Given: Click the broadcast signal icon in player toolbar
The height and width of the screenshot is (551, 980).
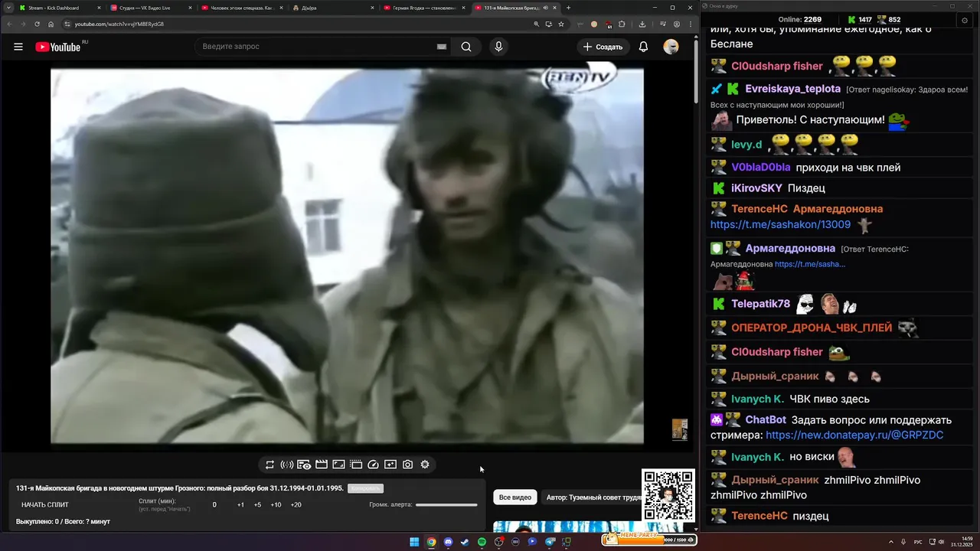Looking at the screenshot, I should pos(286,465).
